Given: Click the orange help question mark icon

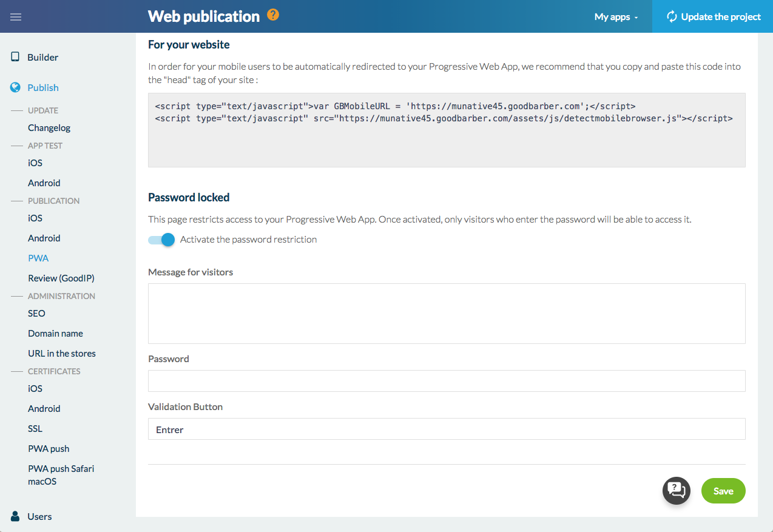Looking at the screenshot, I should 273,15.
